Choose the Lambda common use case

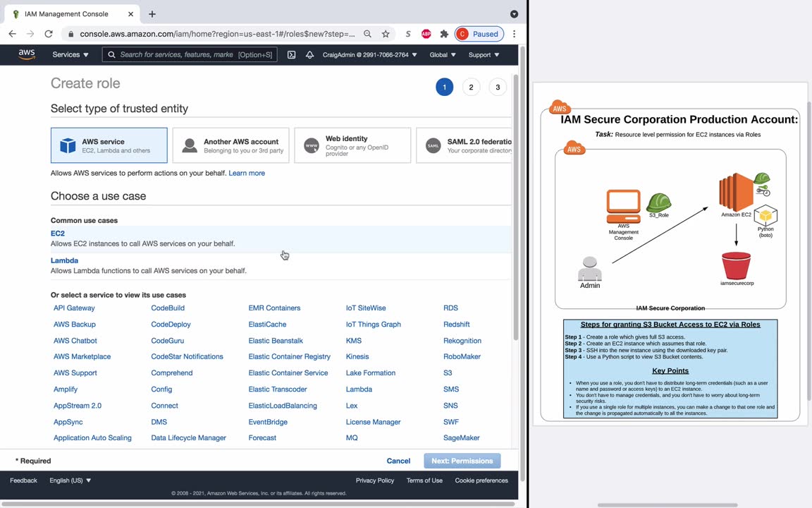[281, 265]
